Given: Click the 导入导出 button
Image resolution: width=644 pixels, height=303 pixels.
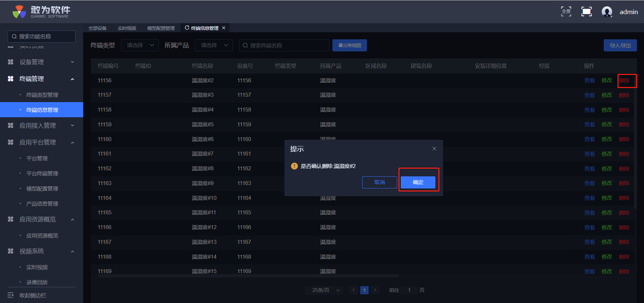Looking at the screenshot, I should [620, 45].
